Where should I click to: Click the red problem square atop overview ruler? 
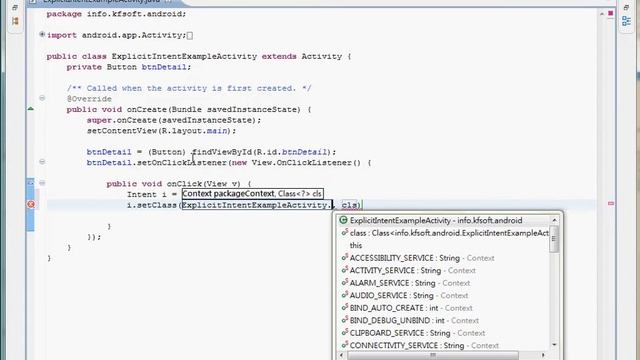[x=611, y=13]
